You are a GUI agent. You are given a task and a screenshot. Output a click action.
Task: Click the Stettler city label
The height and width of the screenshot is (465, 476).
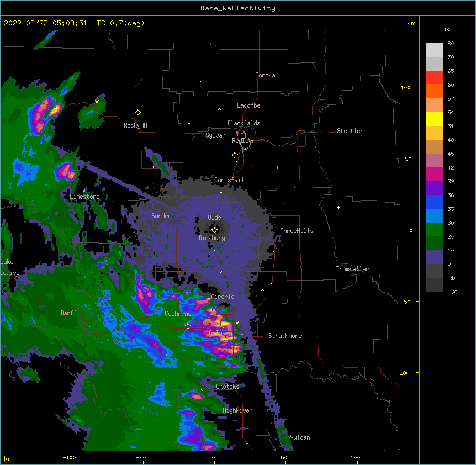(x=350, y=131)
